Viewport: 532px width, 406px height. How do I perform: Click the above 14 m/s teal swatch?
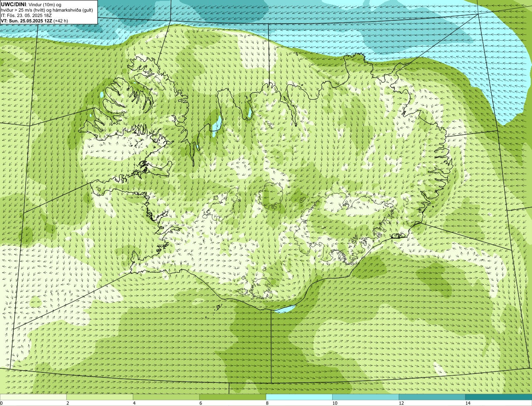coord(499,397)
